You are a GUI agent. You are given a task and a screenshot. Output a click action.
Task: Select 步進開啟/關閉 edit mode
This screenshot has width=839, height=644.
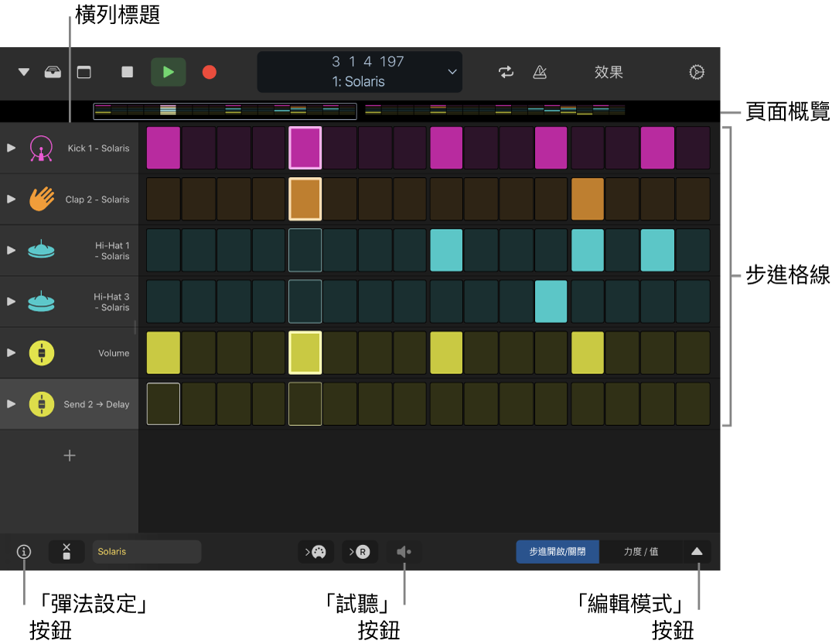coord(558,551)
